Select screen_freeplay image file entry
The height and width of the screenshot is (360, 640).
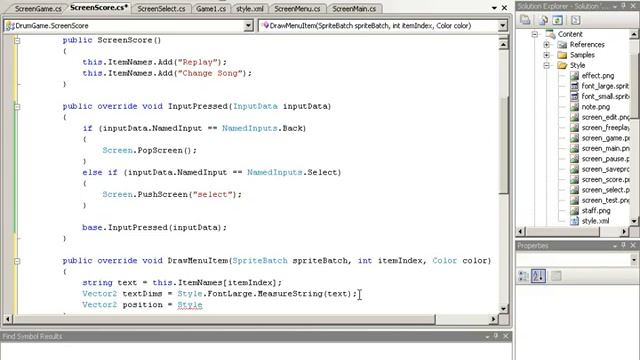(x=605, y=128)
